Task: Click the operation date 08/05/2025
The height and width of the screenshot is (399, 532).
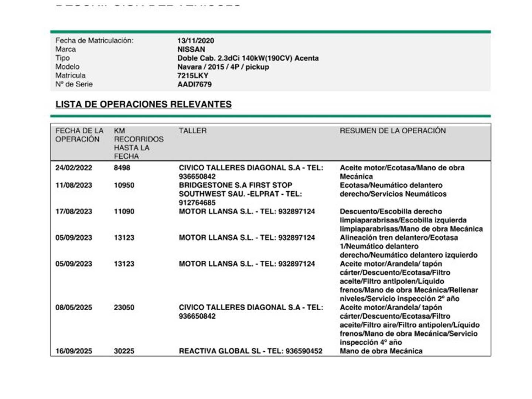Action: (x=74, y=307)
